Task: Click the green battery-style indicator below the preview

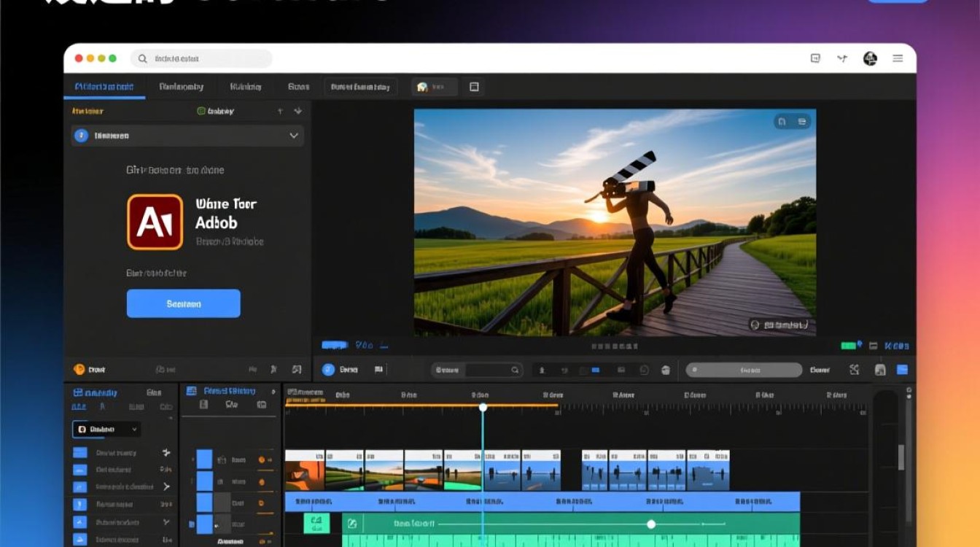Action: (x=849, y=345)
